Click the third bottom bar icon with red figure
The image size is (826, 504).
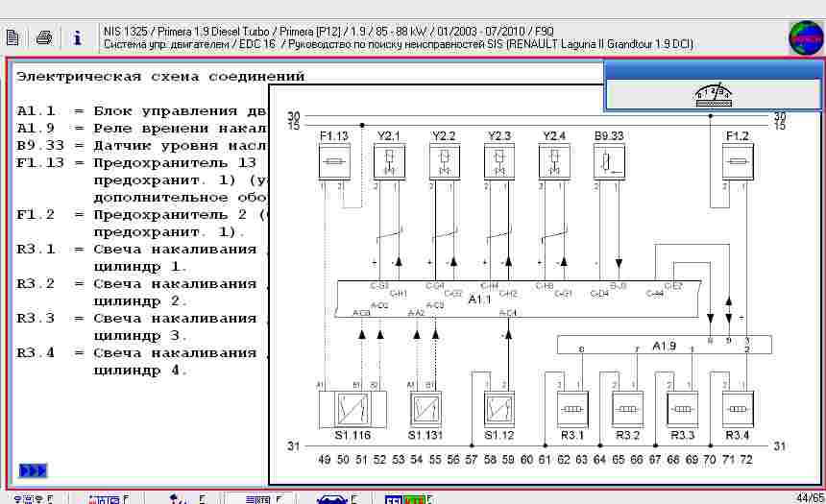[179, 499]
